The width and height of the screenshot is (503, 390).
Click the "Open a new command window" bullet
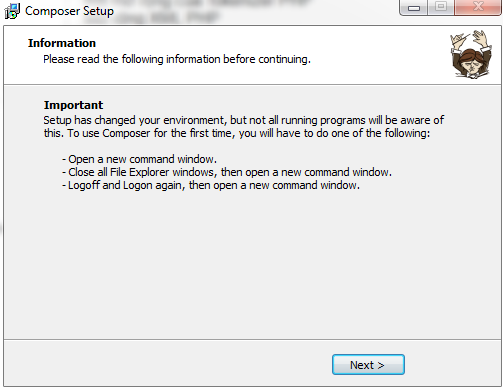click(139, 159)
